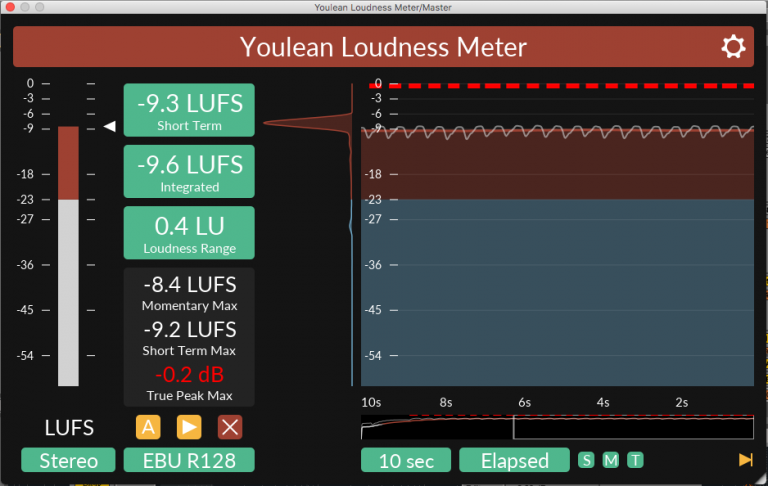Close the Youlean Loudness Meter window

(10, 7)
